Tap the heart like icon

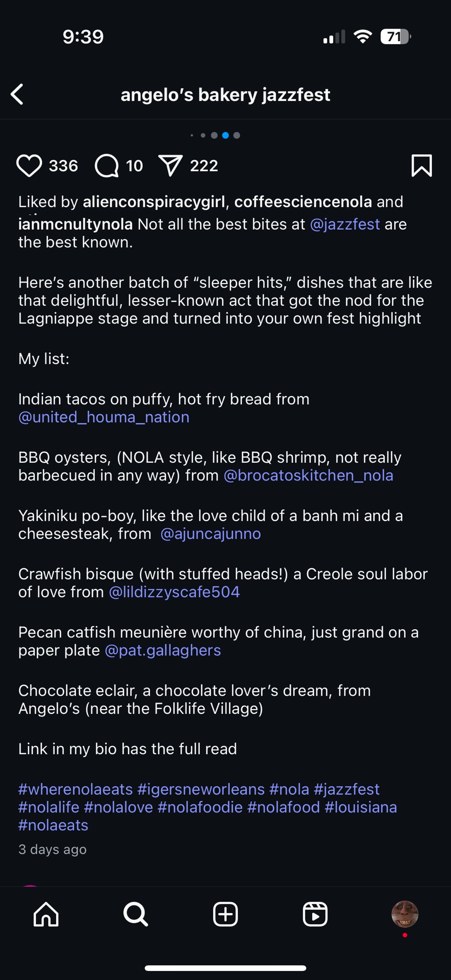29,166
